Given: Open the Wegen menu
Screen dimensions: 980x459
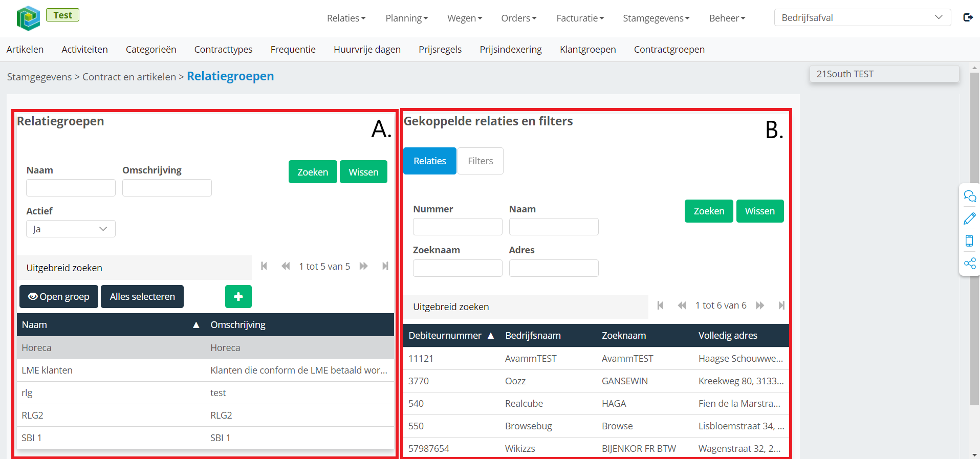Looking at the screenshot, I should click(x=465, y=18).
